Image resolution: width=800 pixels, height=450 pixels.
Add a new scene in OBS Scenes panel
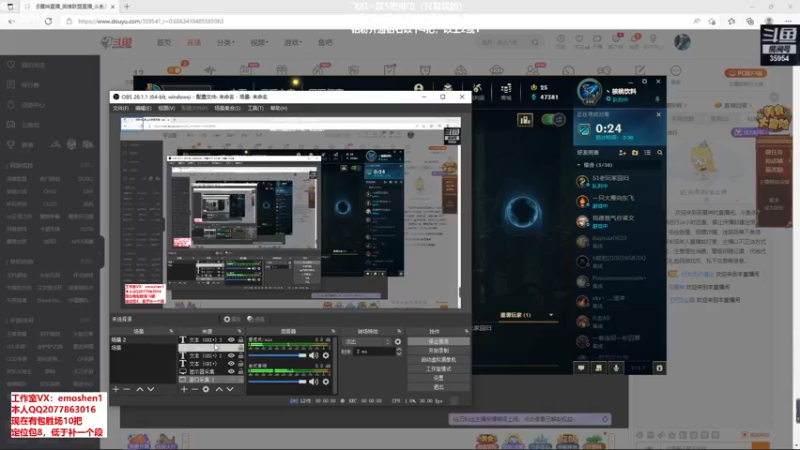(116, 389)
